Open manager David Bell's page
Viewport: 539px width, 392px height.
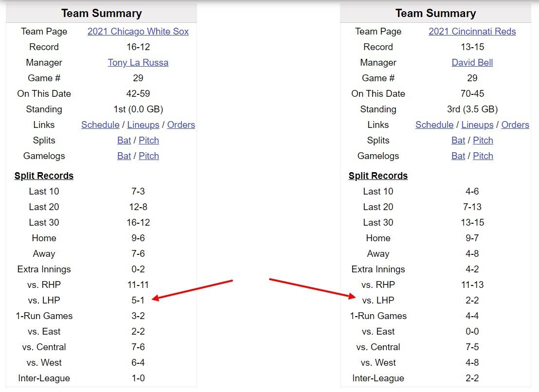(x=472, y=63)
